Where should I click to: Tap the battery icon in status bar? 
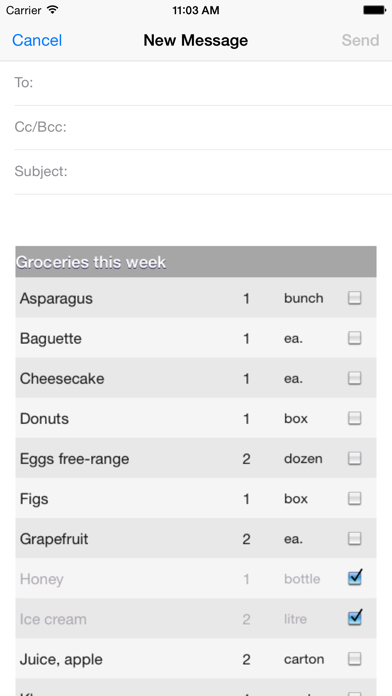(x=374, y=10)
